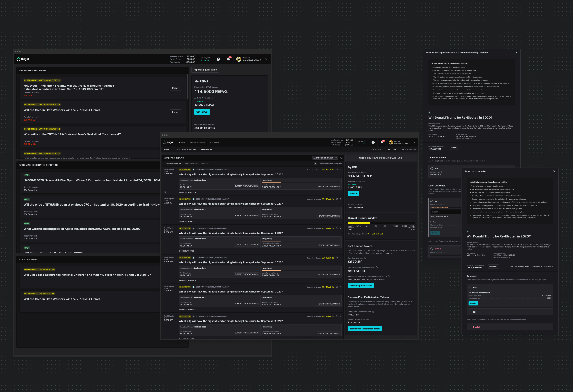The width and height of the screenshot is (573, 392).
Task: Switch to the Betting exchange tab
Action: coord(197,142)
